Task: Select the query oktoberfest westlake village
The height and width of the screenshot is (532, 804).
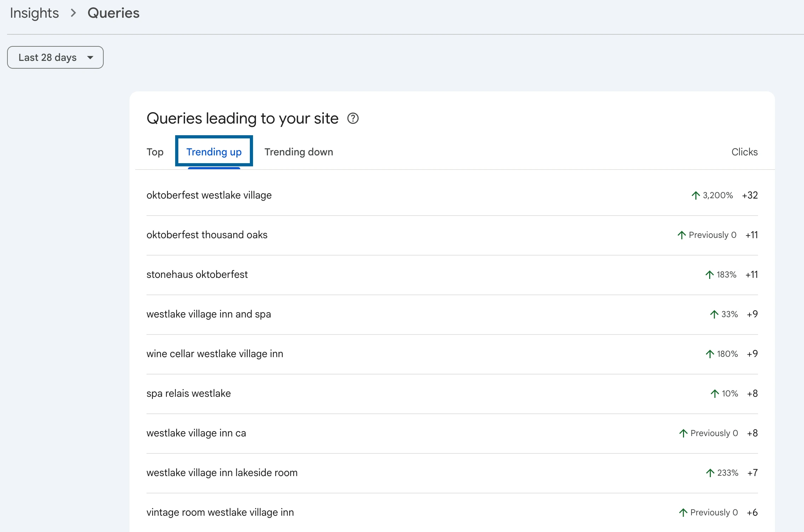Action: coord(209,195)
